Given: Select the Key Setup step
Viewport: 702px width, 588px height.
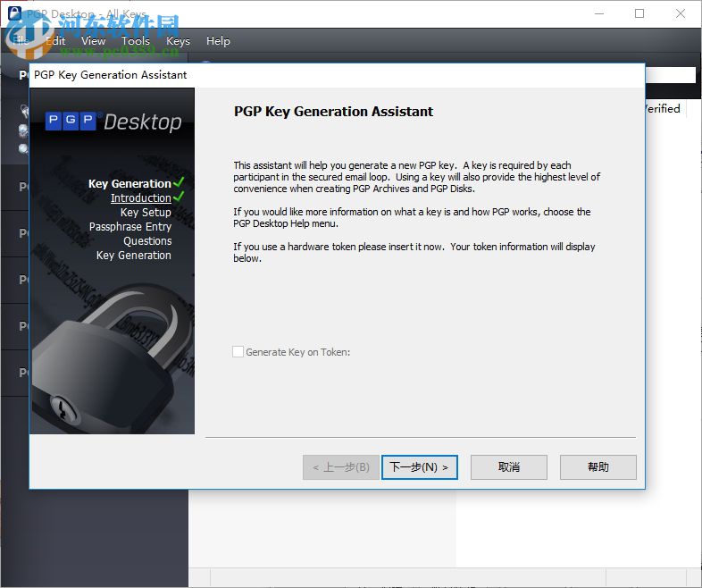Looking at the screenshot, I should point(146,213).
